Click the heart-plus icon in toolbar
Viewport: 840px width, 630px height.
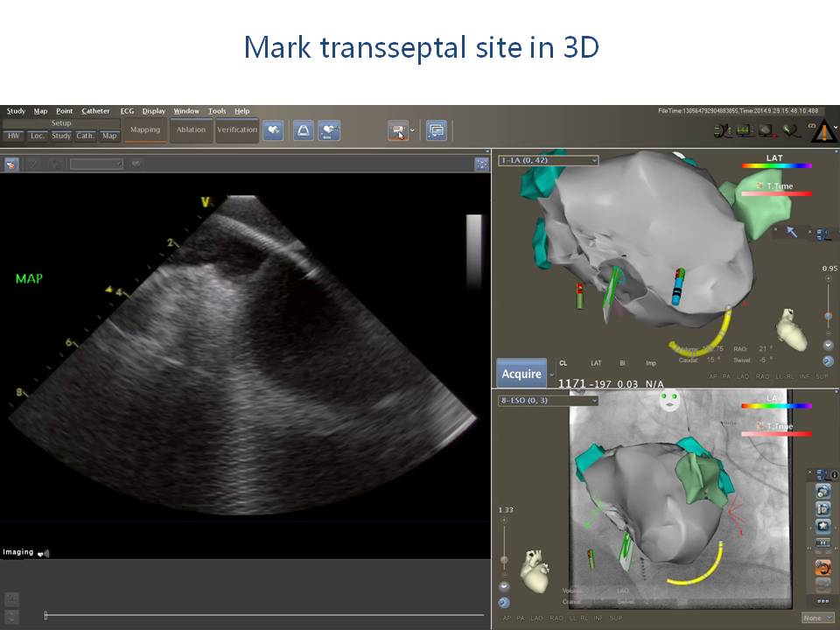[x=274, y=130]
